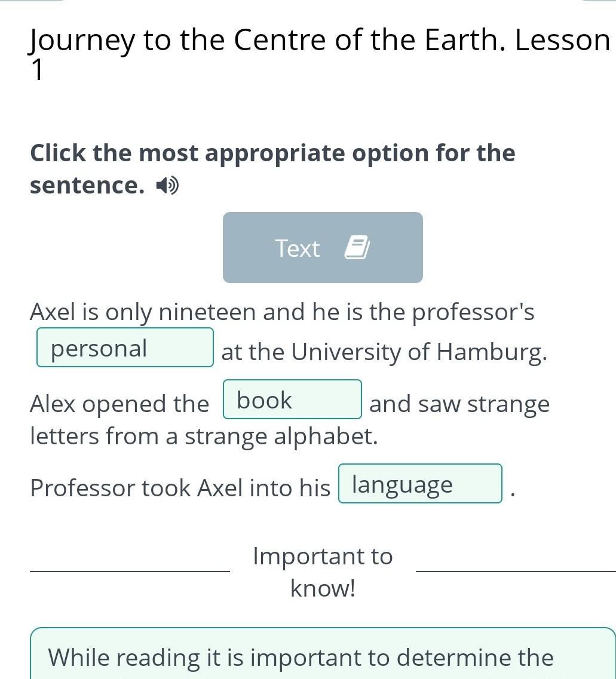This screenshot has height=679, width=616.
Task: Expand the dropdown showing "language"
Action: pyautogui.click(x=420, y=484)
